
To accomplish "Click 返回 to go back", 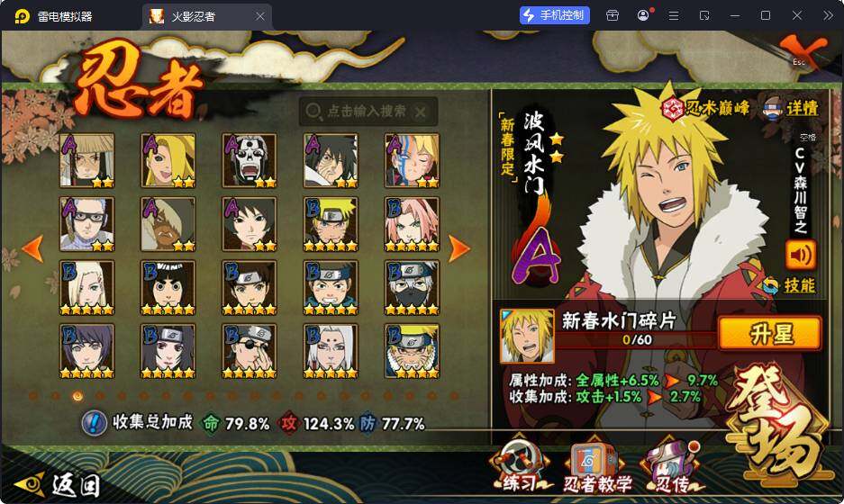I will point(59,484).
